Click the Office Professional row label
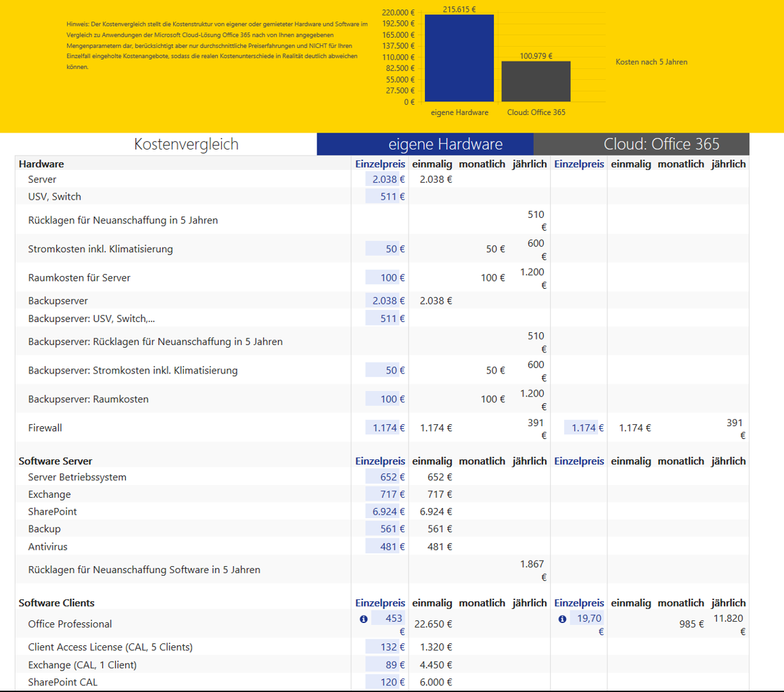Image resolution: width=784 pixels, height=692 pixels. point(70,624)
